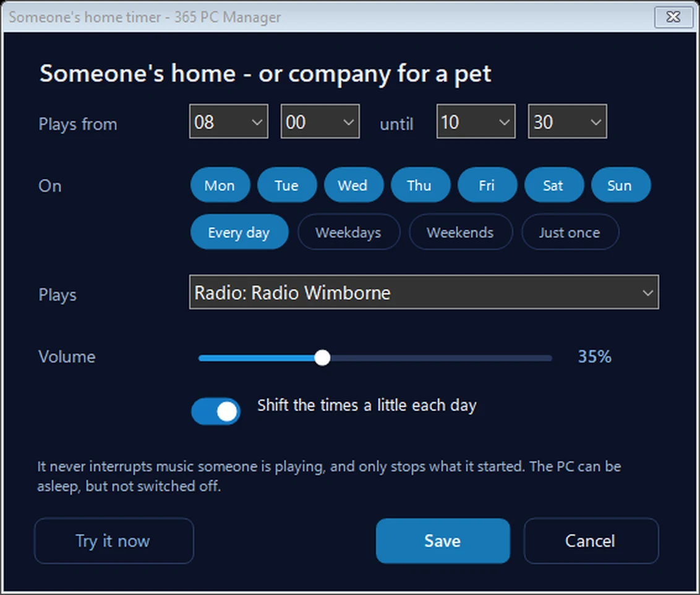The image size is (700, 595).
Task: Toggle the Thu day button
Action: coord(420,185)
